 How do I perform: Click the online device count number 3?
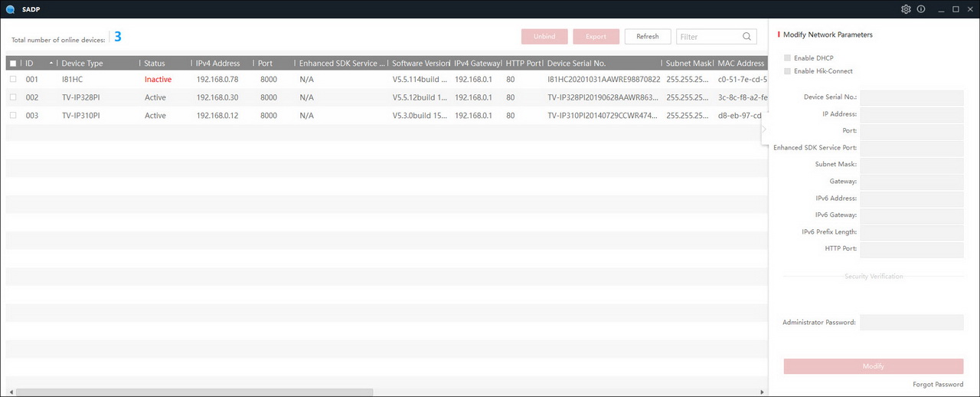[118, 37]
